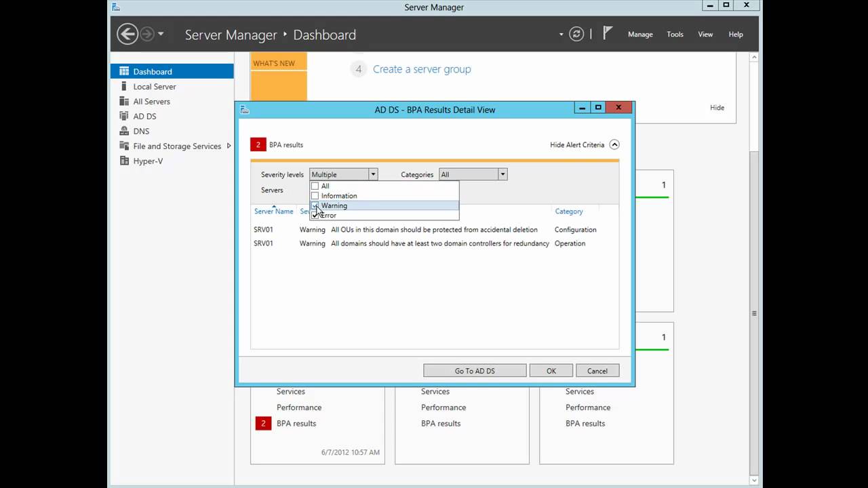Click Configuration category cell
This screenshot has width=868, height=488.
pyautogui.click(x=576, y=230)
